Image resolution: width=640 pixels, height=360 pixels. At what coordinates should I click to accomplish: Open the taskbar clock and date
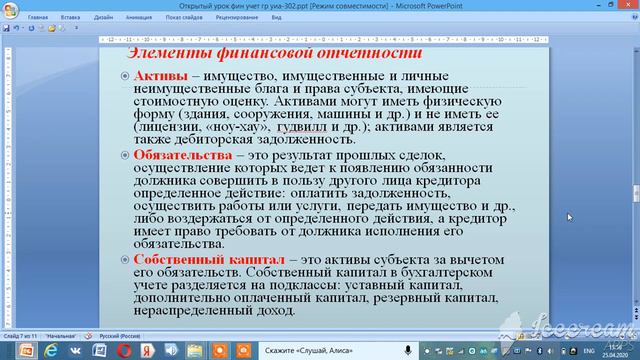pos(614,351)
